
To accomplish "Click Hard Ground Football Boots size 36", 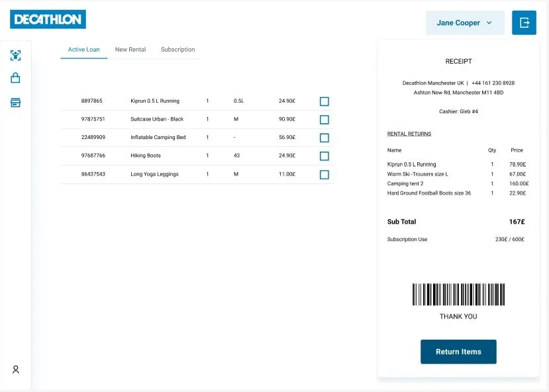I will coord(429,193).
